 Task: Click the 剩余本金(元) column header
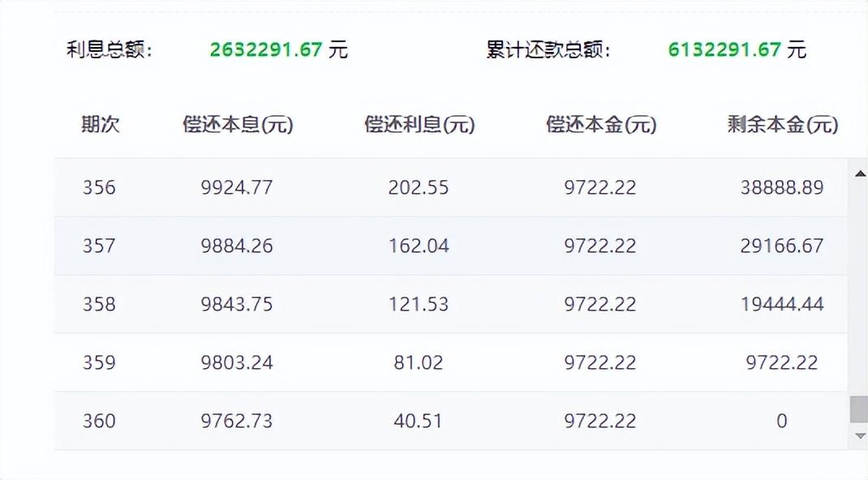(x=782, y=125)
